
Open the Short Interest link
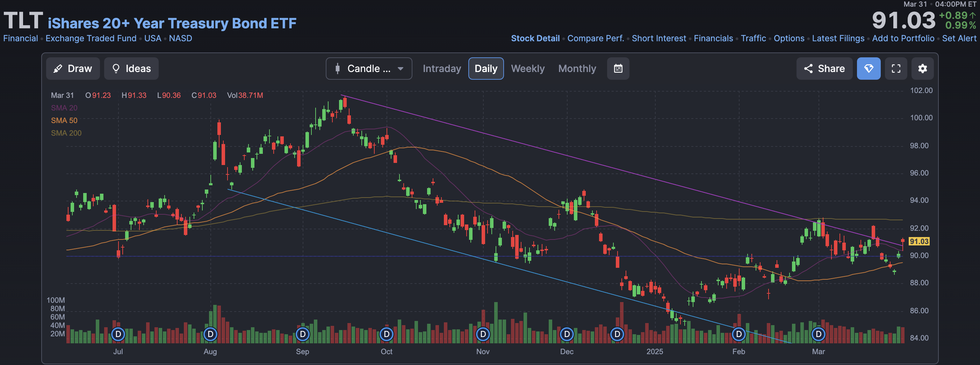tap(659, 38)
